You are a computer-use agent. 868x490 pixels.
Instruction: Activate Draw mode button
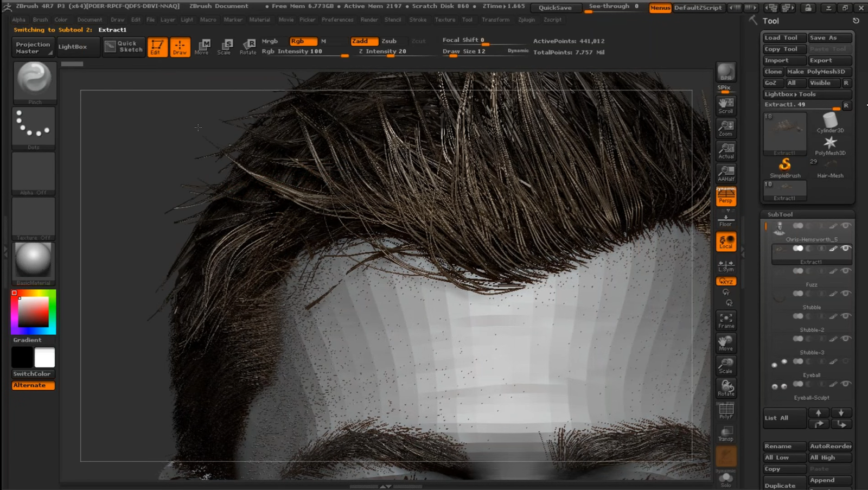click(180, 47)
